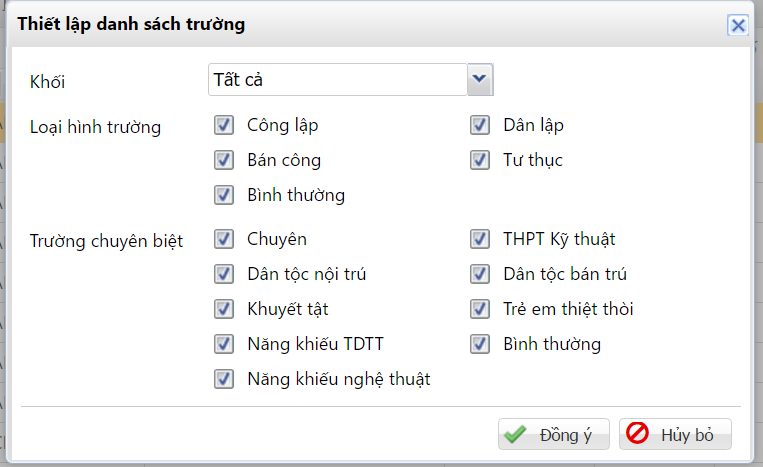Close the Thiết lập danh sách trường dialog
The image size is (763, 467).
click(738, 25)
